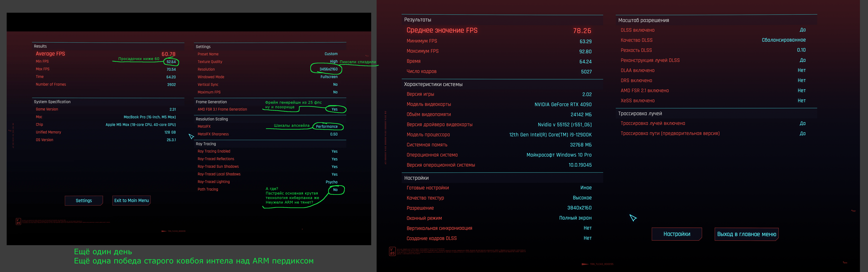
Task: Select the system memory value "32768 МБ"
Action: 581,145
